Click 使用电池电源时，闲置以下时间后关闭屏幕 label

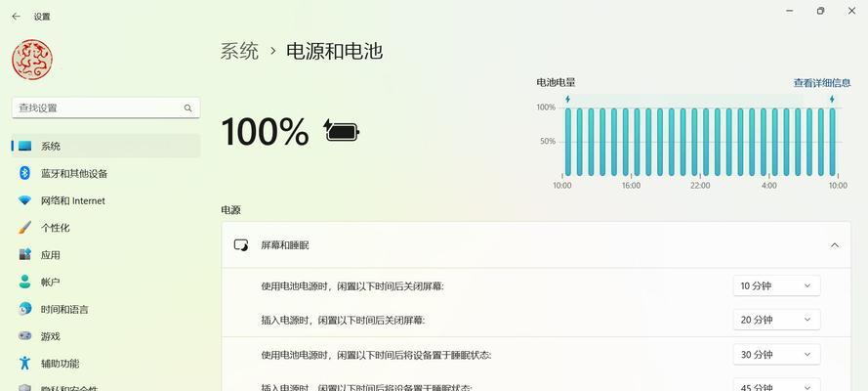point(352,286)
